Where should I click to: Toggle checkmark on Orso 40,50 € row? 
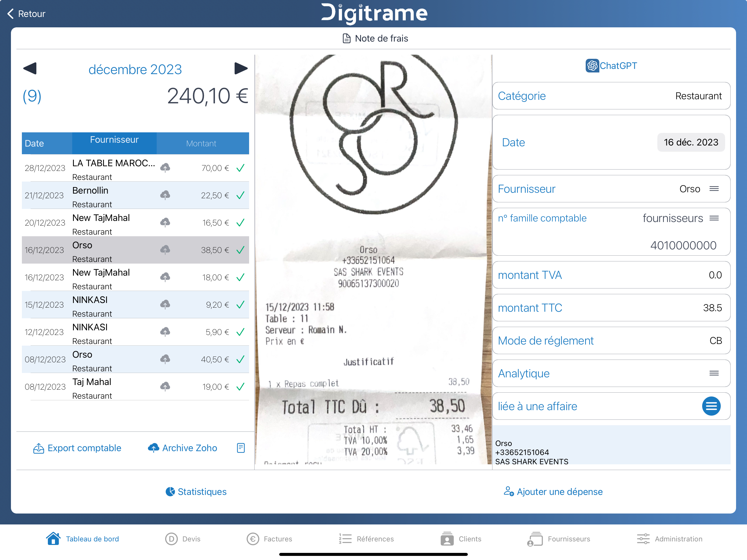pos(240,359)
